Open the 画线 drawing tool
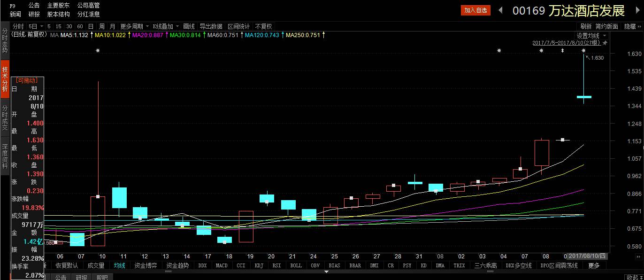Screen dimensions: 644x280 click(189, 26)
